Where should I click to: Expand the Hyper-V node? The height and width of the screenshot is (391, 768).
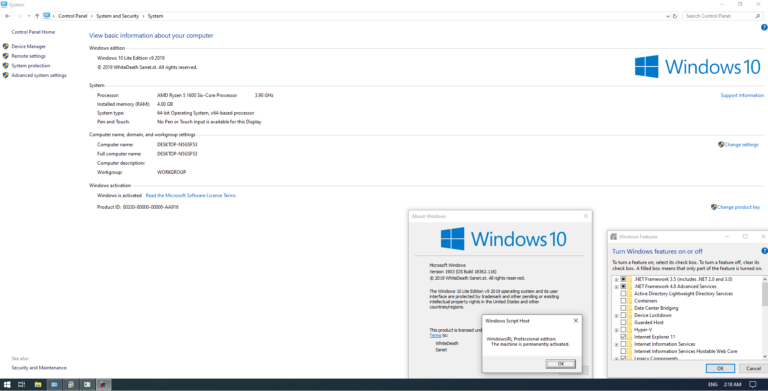point(616,330)
